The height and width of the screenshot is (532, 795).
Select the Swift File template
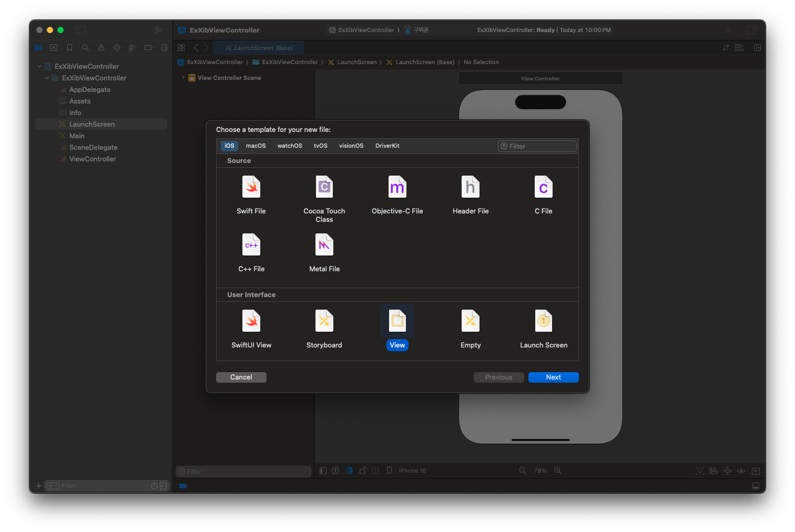pyautogui.click(x=251, y=195)
